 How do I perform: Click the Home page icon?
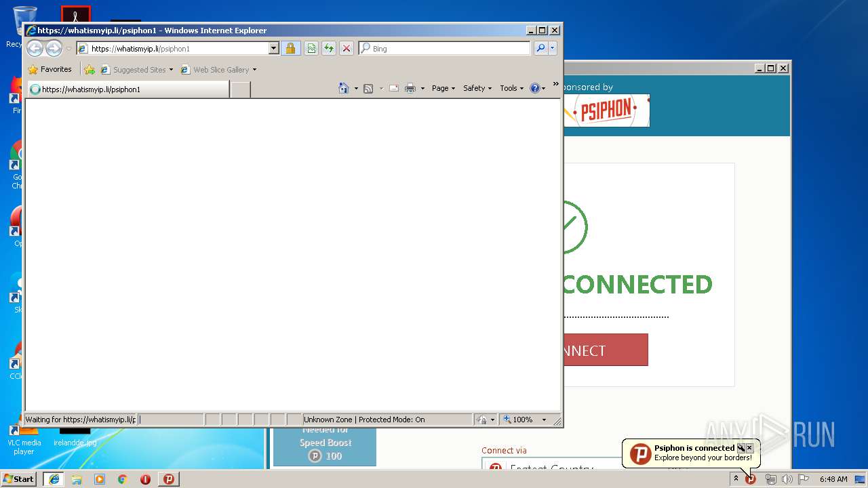pyautogui.click(x=343, y=88)
